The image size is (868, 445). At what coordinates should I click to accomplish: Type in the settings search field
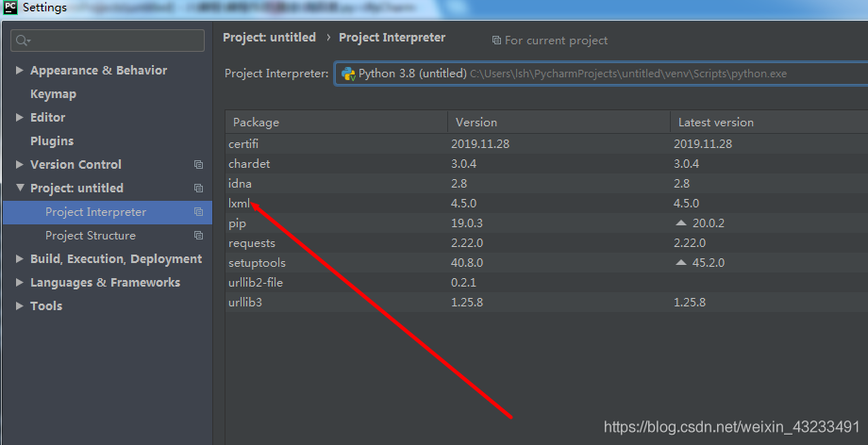pos(113,41)
